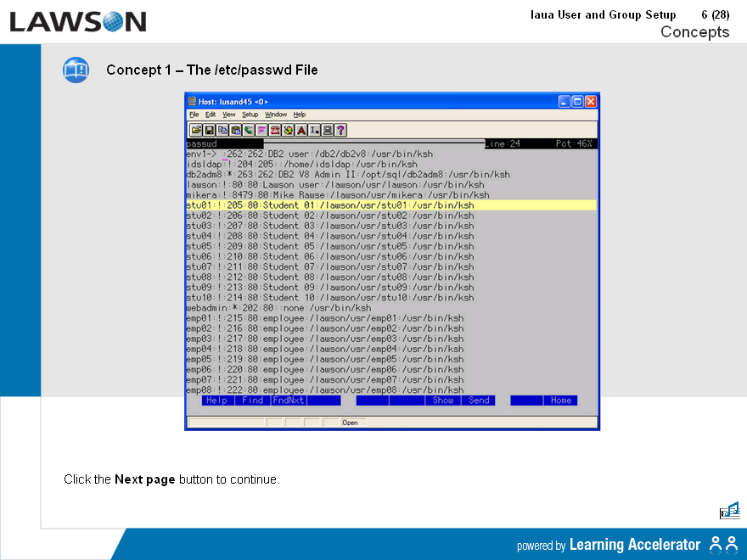This screenshot has height=560, width=747.
Task: Click the green phone connect icon
Action: click(x=249, y=130)
